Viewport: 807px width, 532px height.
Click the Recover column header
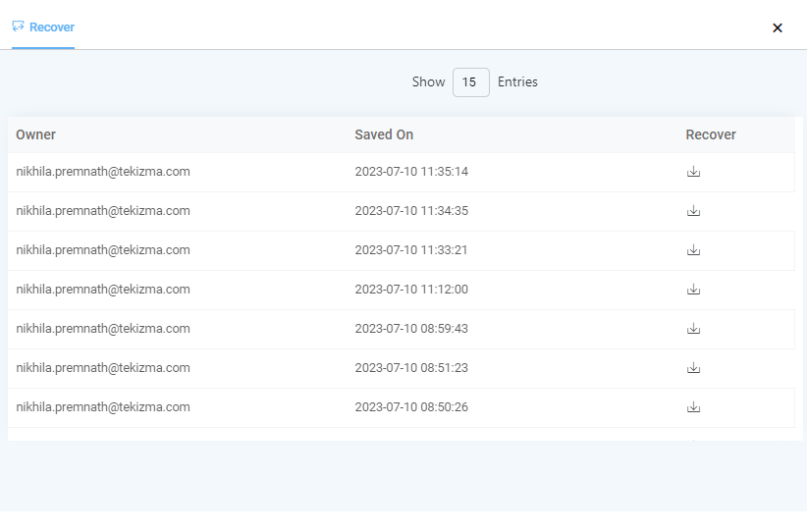click(711, 134)
